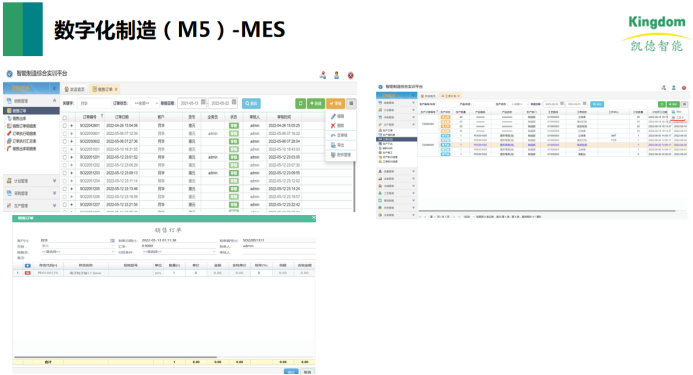Open the order status '--全部--' dropdown
The image size is (693, 375).
tap(146, 103)
